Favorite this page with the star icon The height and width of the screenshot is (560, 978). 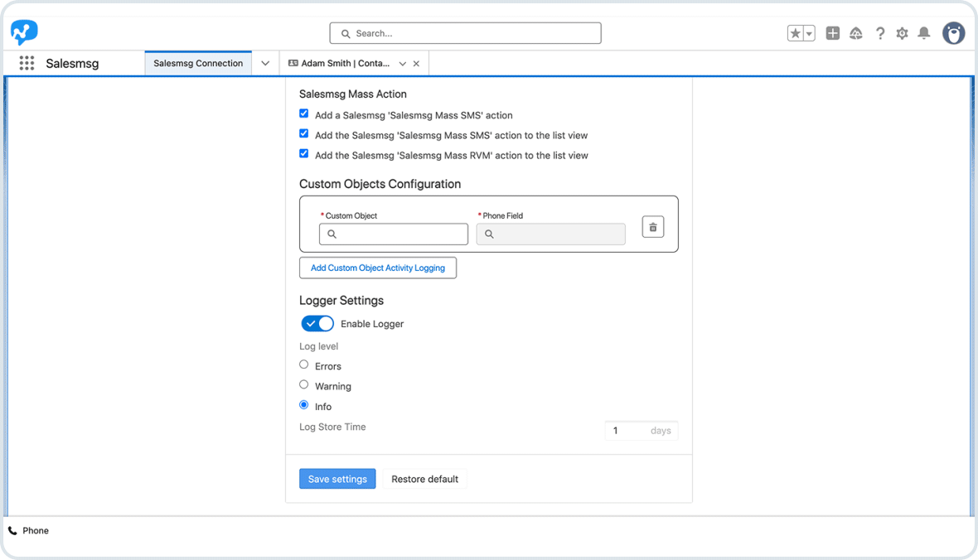795,32
